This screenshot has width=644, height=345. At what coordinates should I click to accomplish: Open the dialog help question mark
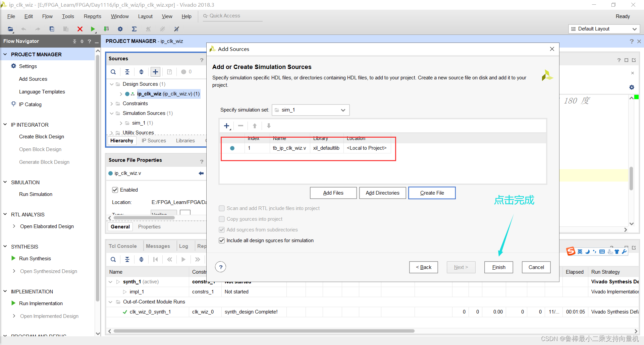(x=220, y=267)
